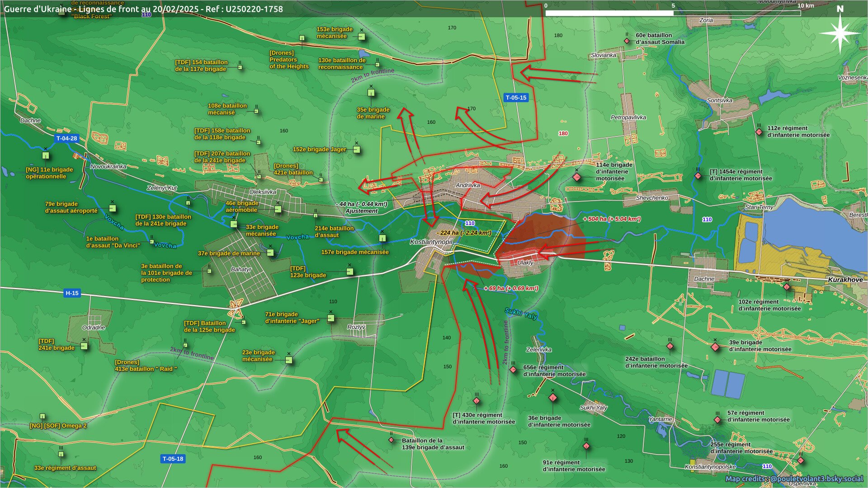This screenshot has width=868, height=488.
Task: Select the 102e régiment d'infanterie motorisée diamond
Action: (x=787, y=287)
